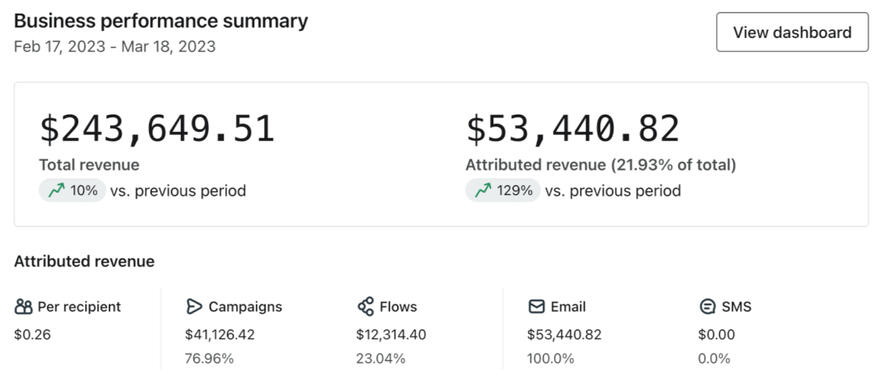
Task: Click the Flows connected nodes icon
Action: point(365,307)
